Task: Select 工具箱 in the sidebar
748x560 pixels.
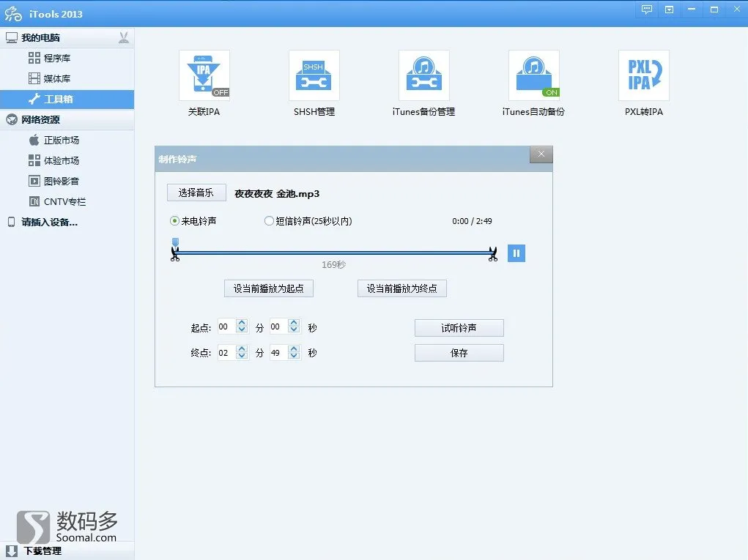Action: pyautogui.click(x=67, y=99)
